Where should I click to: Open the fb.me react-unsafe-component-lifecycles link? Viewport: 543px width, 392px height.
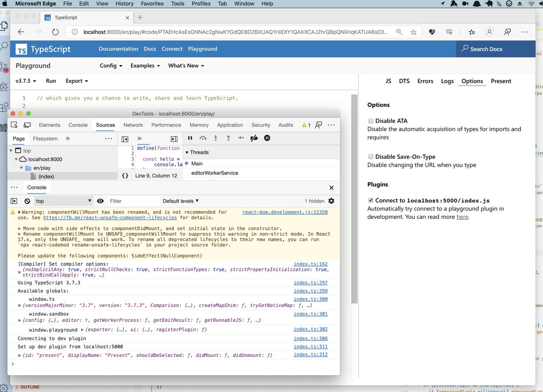110,217
